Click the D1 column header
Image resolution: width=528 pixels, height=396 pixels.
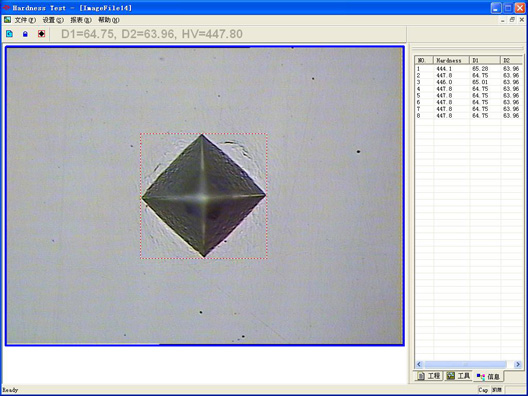pos(485,60)
